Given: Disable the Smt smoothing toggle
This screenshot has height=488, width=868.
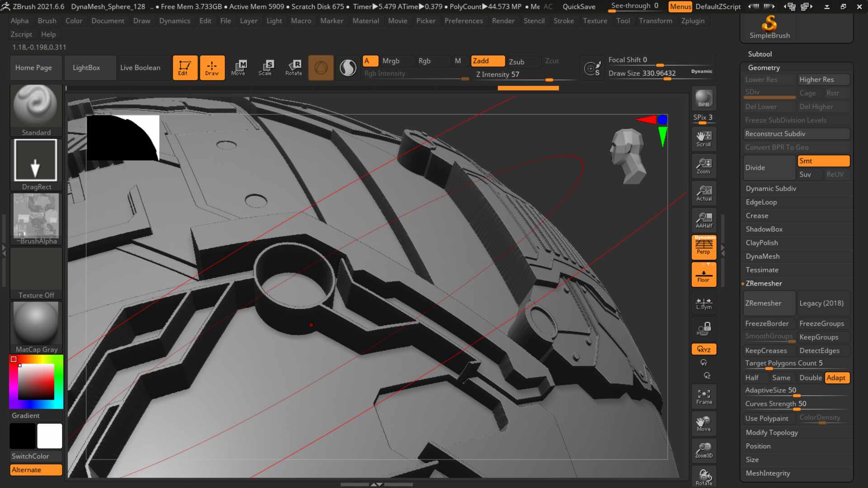Looking at the screenshot, I should tap(823, 161).
